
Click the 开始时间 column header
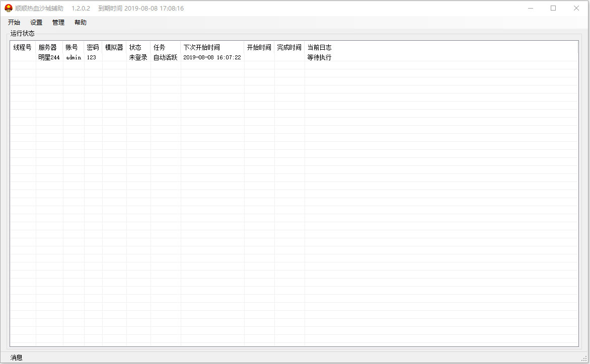point(259,47)
